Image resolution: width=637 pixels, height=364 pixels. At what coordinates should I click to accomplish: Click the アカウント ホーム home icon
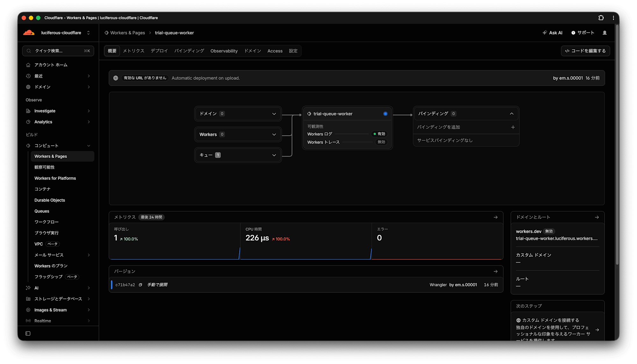coord(28,65)
